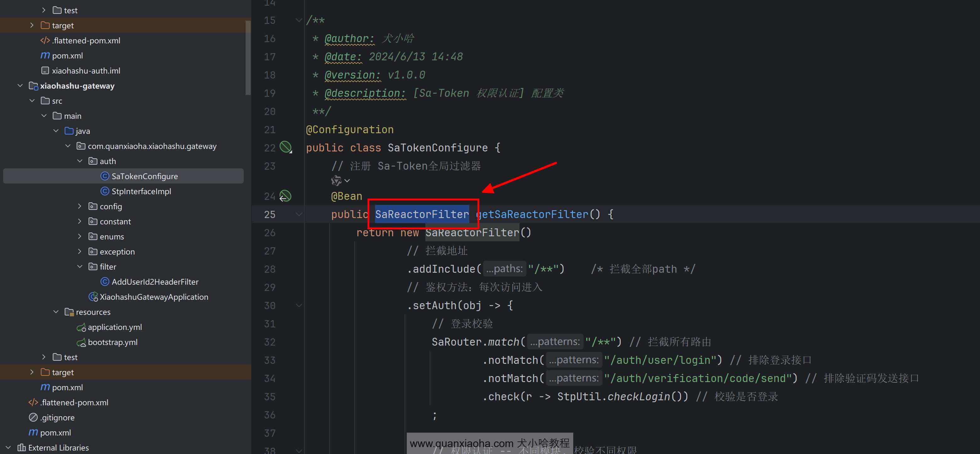980x454 pixels.
Task: Collapse the filter package folder
Action: pos(79,267)
